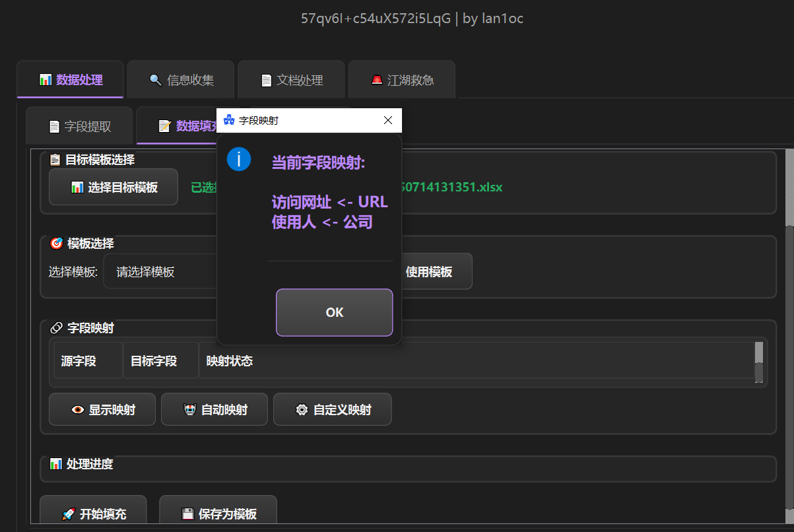Click the 选择目标模板 button

(x=114, y=187)
